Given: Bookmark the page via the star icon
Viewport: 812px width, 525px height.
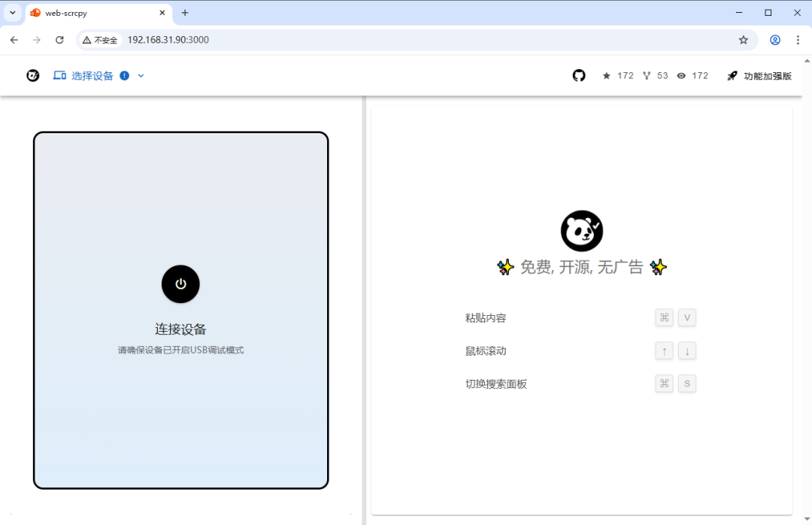Looking at the screenshot, I should (x=744, y=39).
